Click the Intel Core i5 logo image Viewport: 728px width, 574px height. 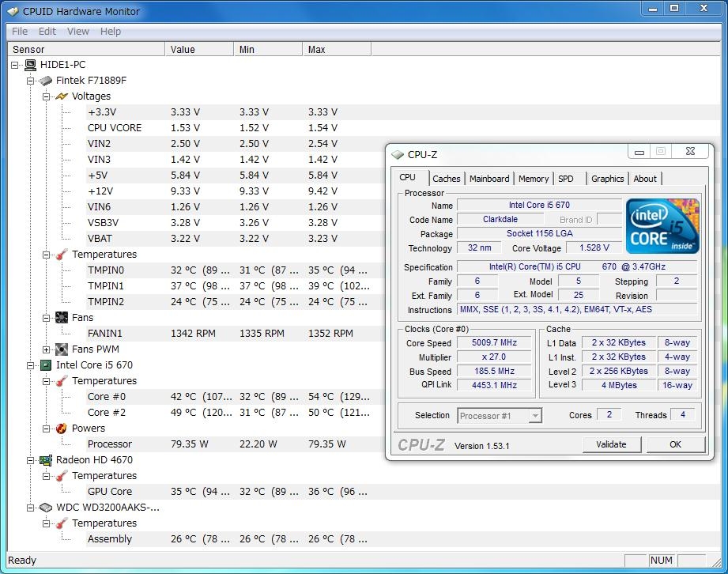(x=662, y=225)
